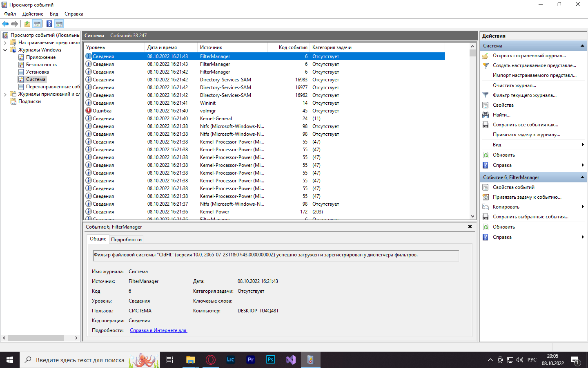The image size is (588, 368).
Task: Expand Справка submenu arrow under Система
Action: [x=583, y=165]
